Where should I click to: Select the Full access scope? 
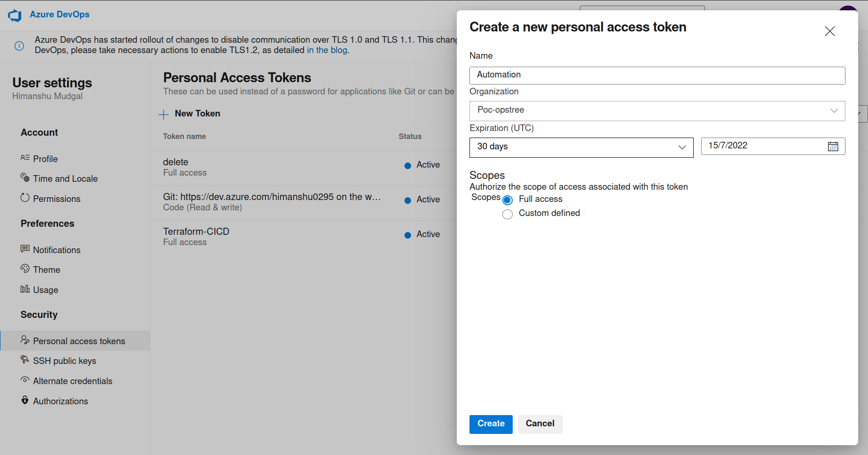(508, 200)
